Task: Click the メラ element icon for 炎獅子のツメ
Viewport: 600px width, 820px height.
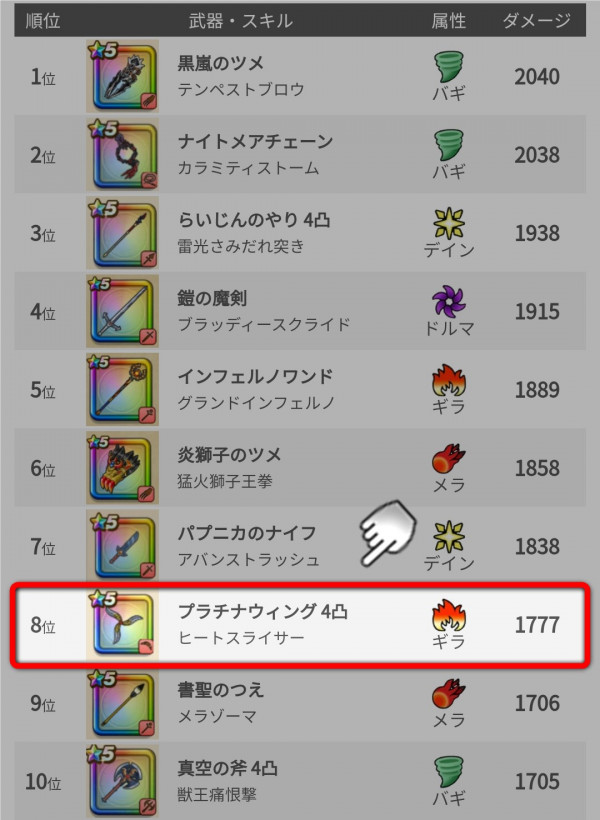Action: click(449, 459)
